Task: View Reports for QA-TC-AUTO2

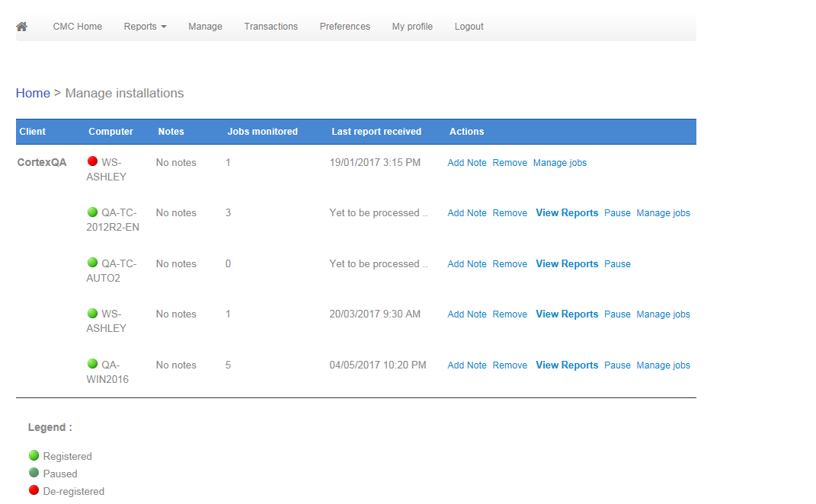Action: (568, 264)
